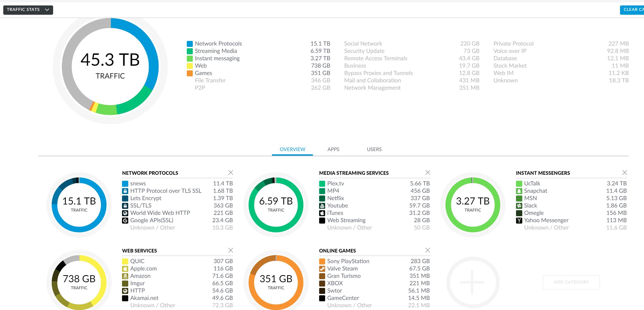Switch to the Apps tab

coord(333,149)
